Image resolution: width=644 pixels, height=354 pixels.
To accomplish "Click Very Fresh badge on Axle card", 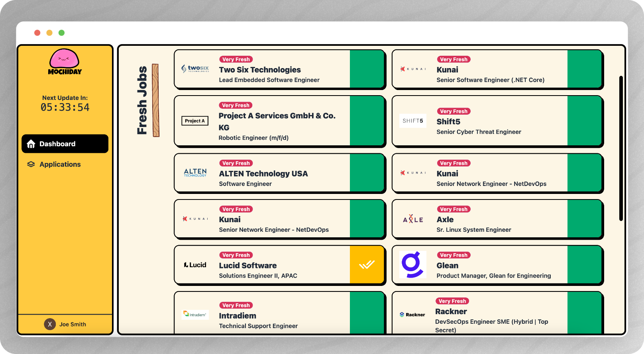I will [x=454, y=209].
